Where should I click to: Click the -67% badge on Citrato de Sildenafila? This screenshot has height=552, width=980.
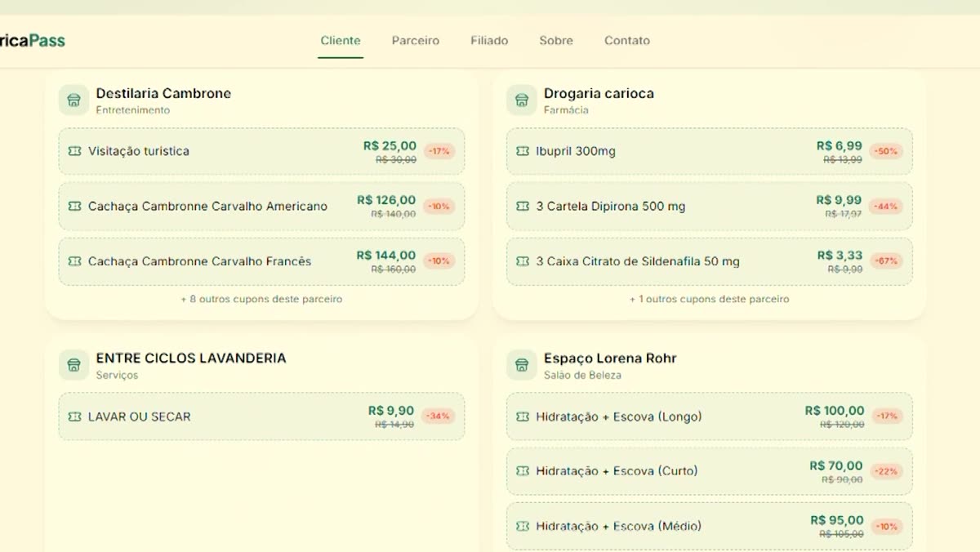886,261
